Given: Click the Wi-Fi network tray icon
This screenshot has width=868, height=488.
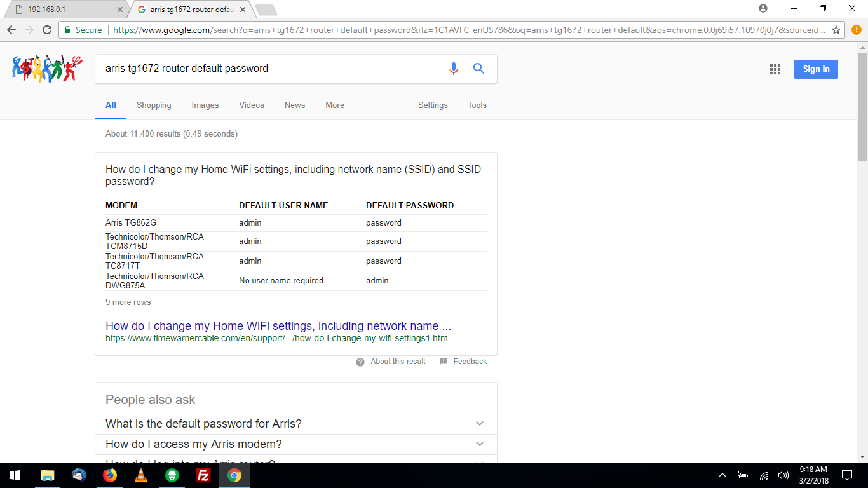Looking at the screenshot, I should 764,475.
